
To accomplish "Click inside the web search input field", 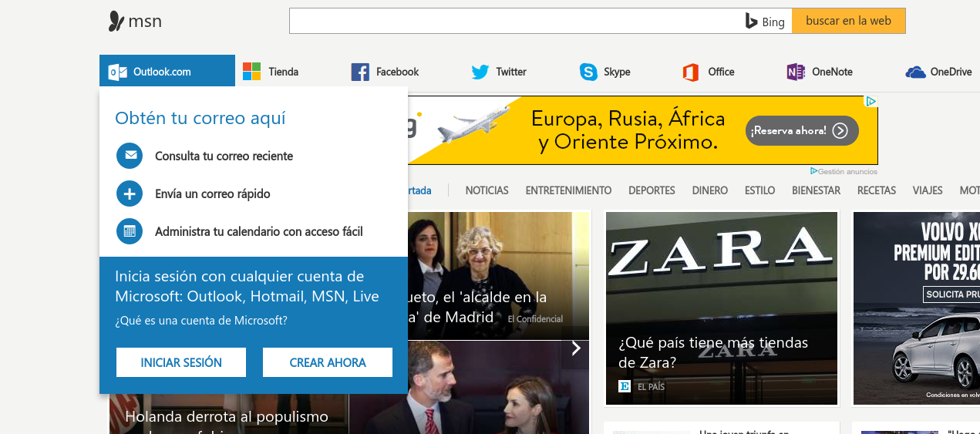I will point(515,21).
